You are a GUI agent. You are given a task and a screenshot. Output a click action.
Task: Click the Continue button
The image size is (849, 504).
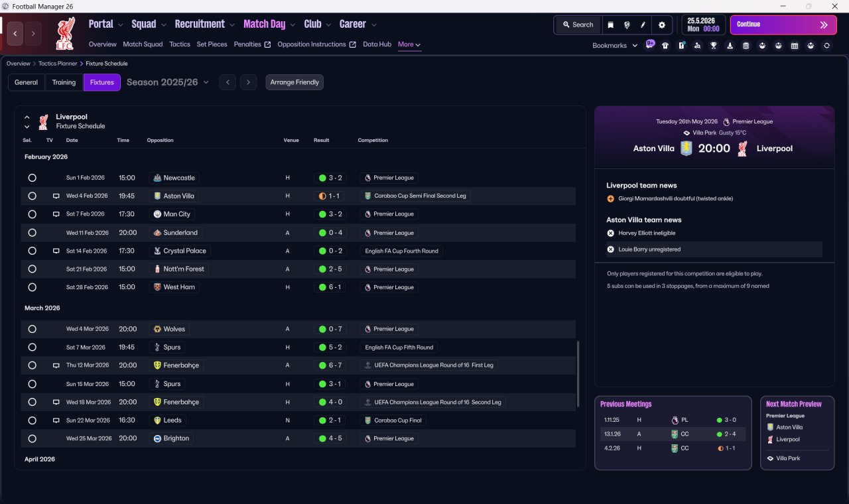point(783,25)
